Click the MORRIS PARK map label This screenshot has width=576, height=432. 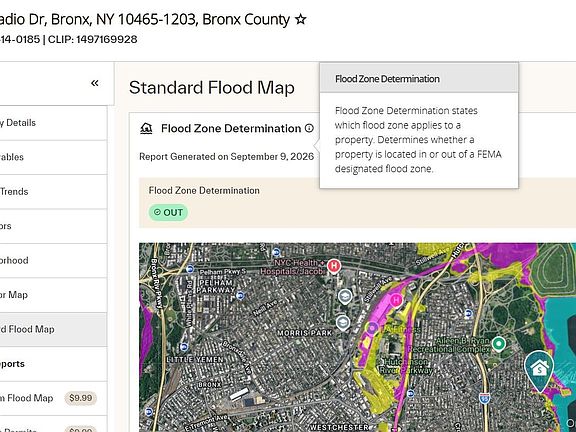(305, 333)
